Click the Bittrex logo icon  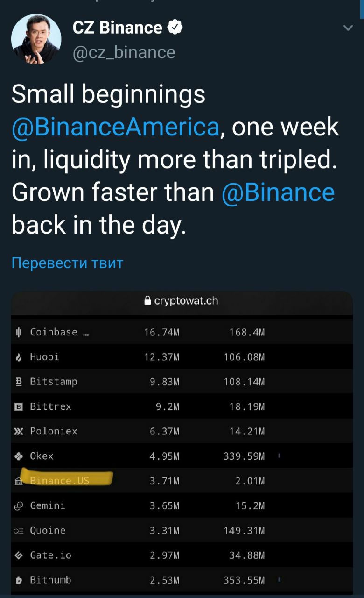[x=19, y=406]
